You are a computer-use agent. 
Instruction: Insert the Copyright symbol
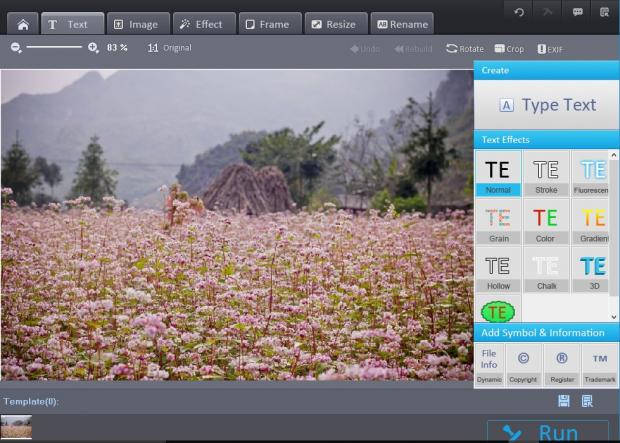click(522, 365)
